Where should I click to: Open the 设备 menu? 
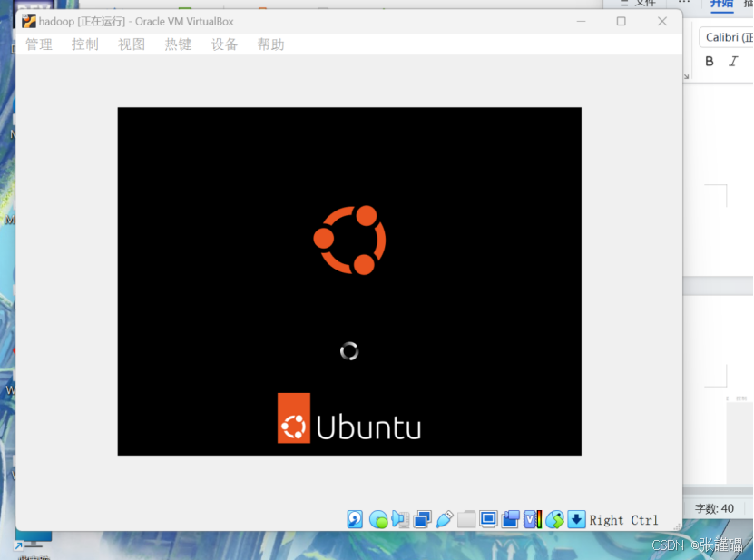tap(224, 44)
